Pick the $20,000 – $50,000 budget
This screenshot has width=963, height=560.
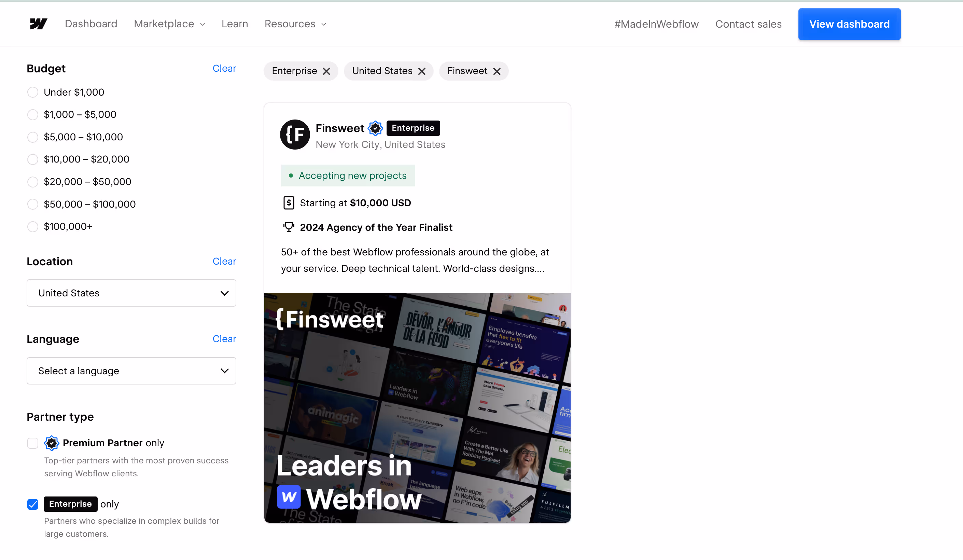pyautogui.click(x=33, y=182)
